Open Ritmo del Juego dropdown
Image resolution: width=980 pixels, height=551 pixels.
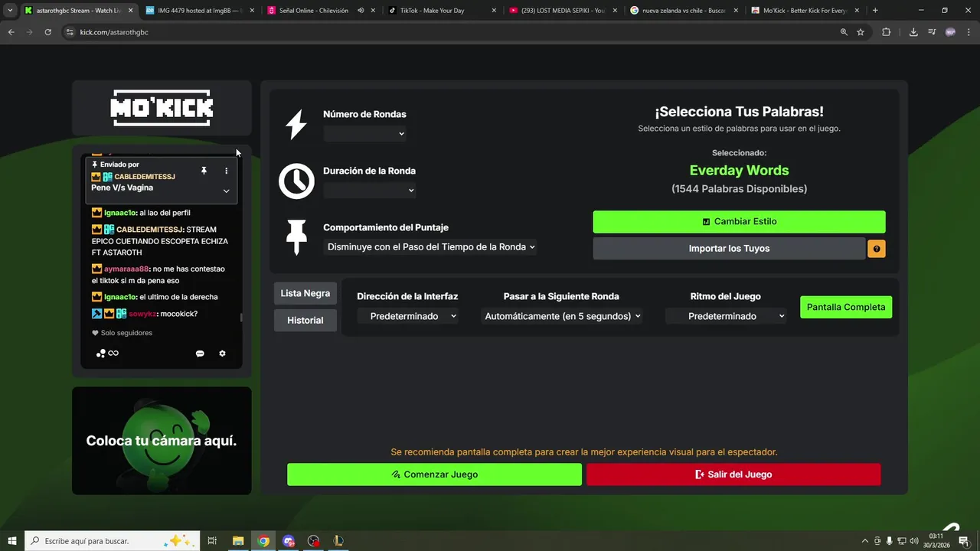(726, 316)
